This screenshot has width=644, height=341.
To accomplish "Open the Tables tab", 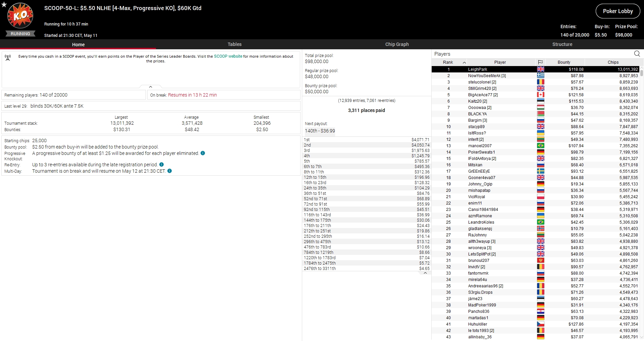I will [234, 44].
